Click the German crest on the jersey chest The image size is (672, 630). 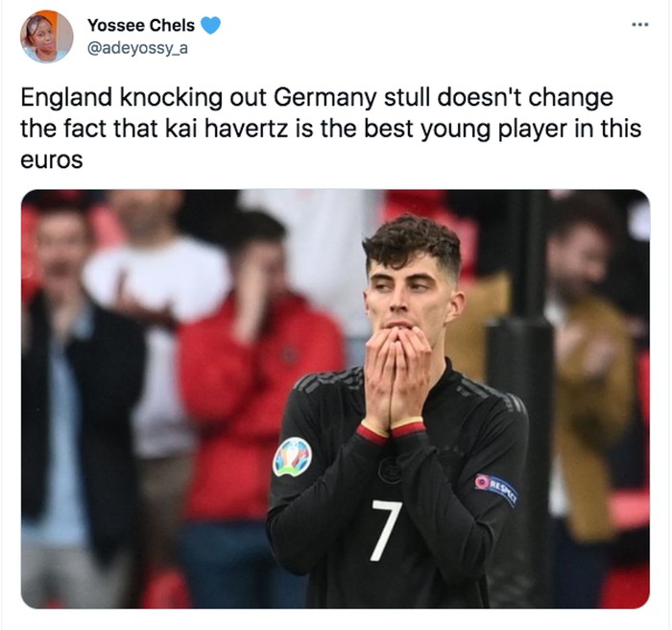click(x=390, y=470)
